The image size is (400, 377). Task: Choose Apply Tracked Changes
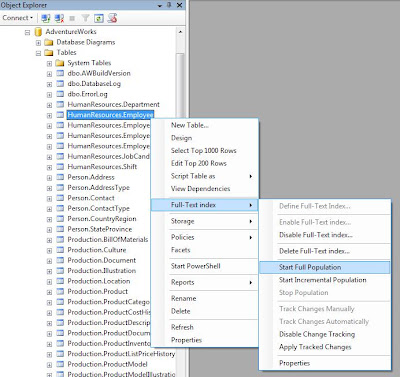pos(325,347)
